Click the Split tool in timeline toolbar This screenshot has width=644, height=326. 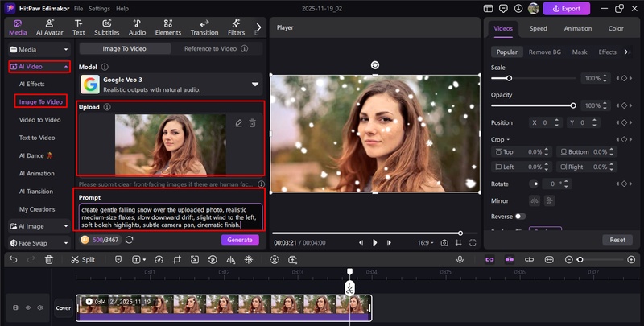point(83,259)
